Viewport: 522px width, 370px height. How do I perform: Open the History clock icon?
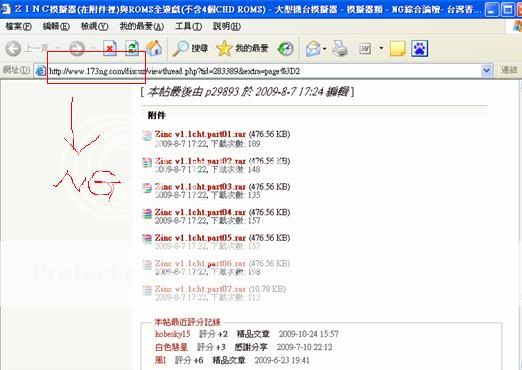pyautogui.click(x=286, y=49)
